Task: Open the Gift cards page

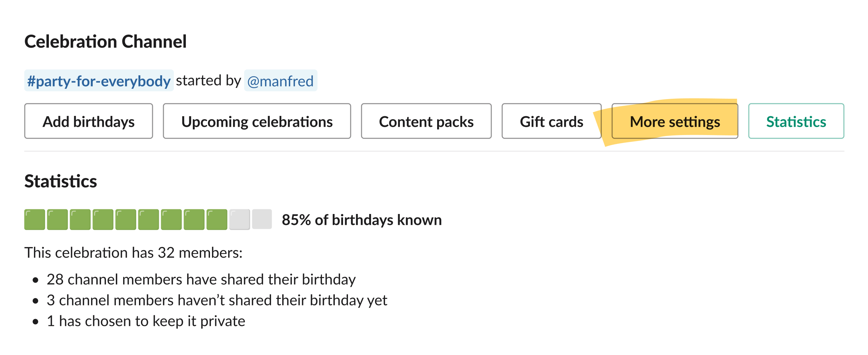Action: (x=552, y=122)
